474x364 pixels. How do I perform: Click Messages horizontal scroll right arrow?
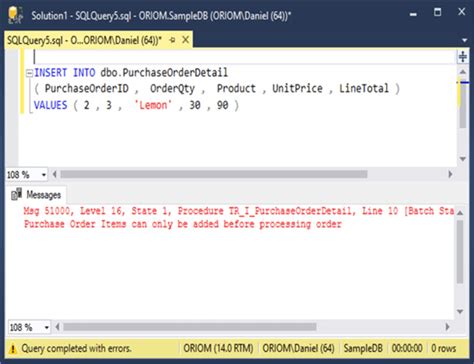(x=448, y=327)
